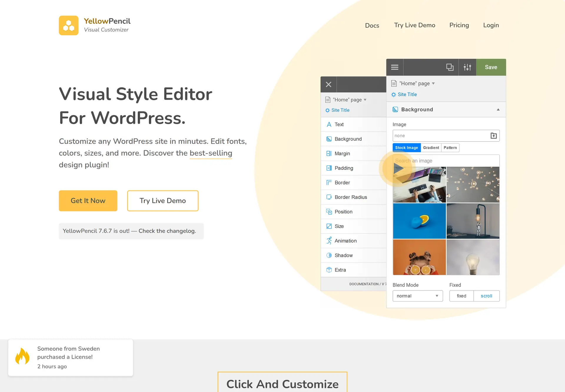Open the Check the changelog link

167,231
